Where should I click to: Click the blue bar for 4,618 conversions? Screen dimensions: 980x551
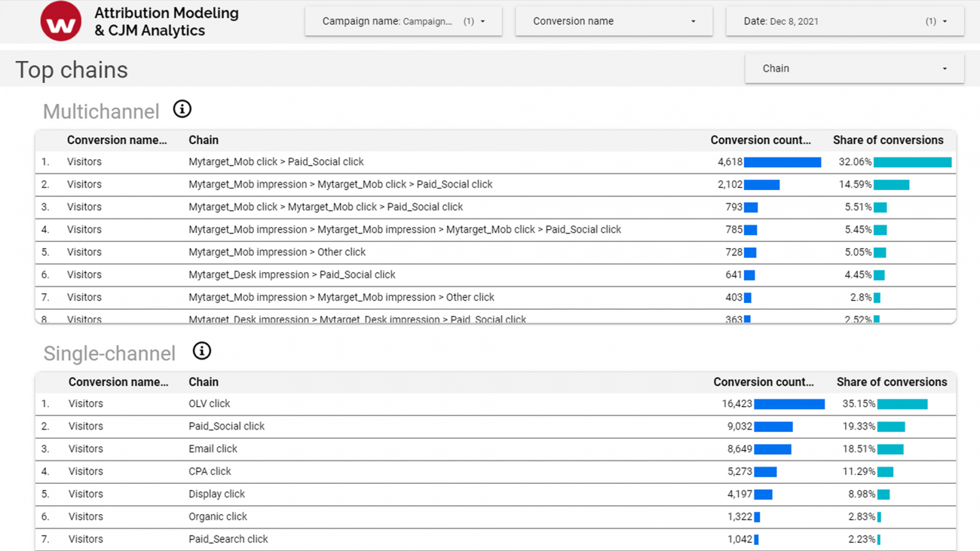782,162
